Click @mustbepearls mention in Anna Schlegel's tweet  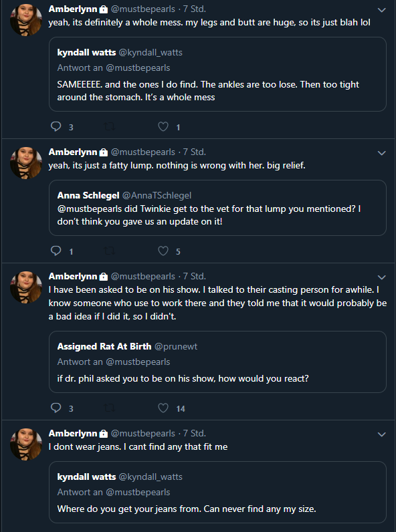pos(90,209)
